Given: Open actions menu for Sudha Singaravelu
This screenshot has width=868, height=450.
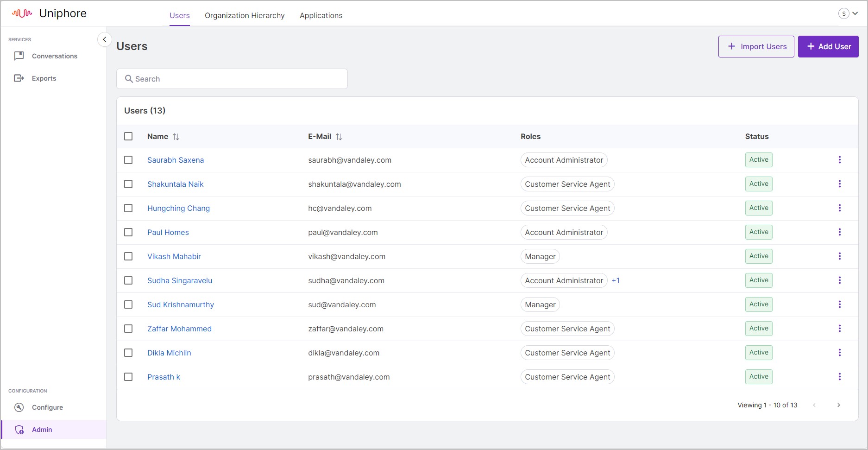Looking at the screenshot, I should click(x=839, y=280).
